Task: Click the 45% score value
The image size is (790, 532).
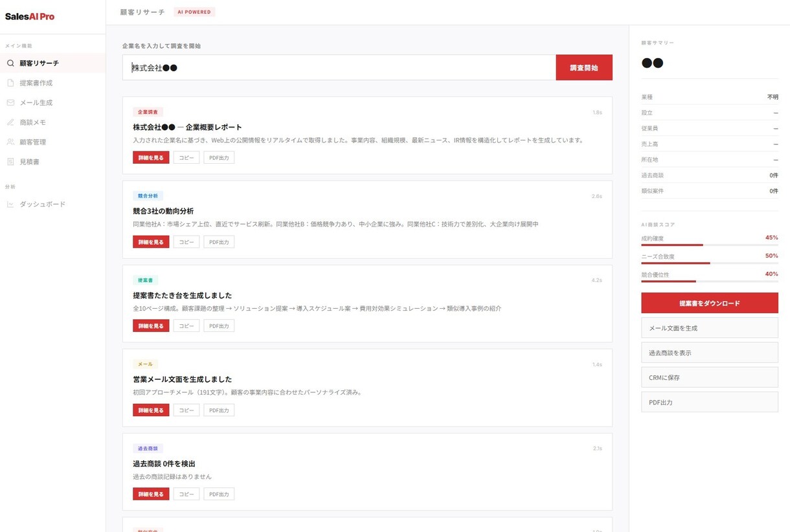Action: click(771, 238)
